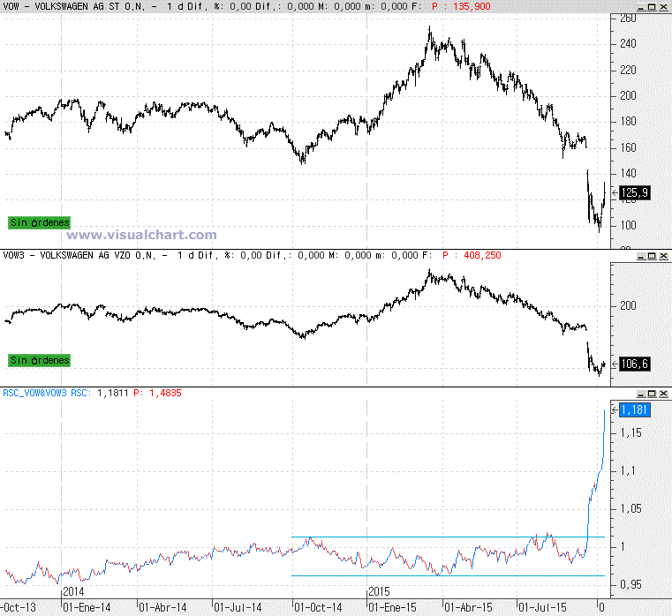Click 'Sin órdenes' label in VOW3 chart
The height and width of the screenshot is (616, 672).
(x=39, y=360)
